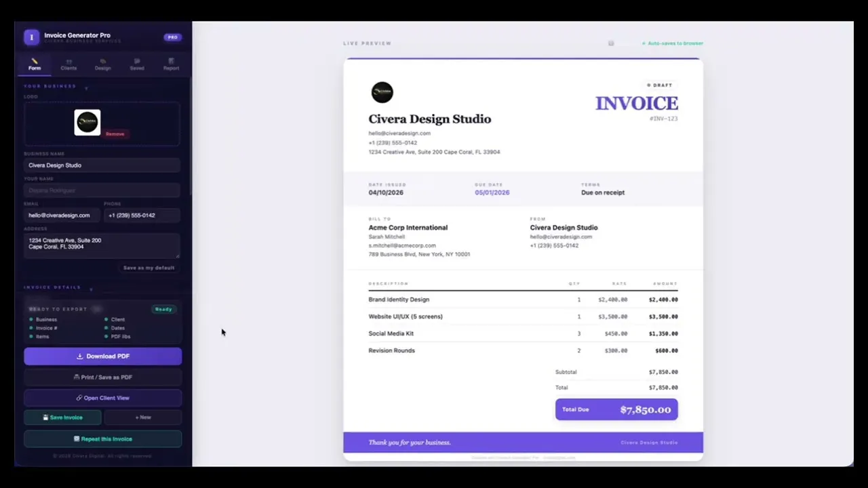Image resolution: width=868 pixels, height=488 pixels.
Task: Click the date issued 04/10/2026
Action: [386, 192]
